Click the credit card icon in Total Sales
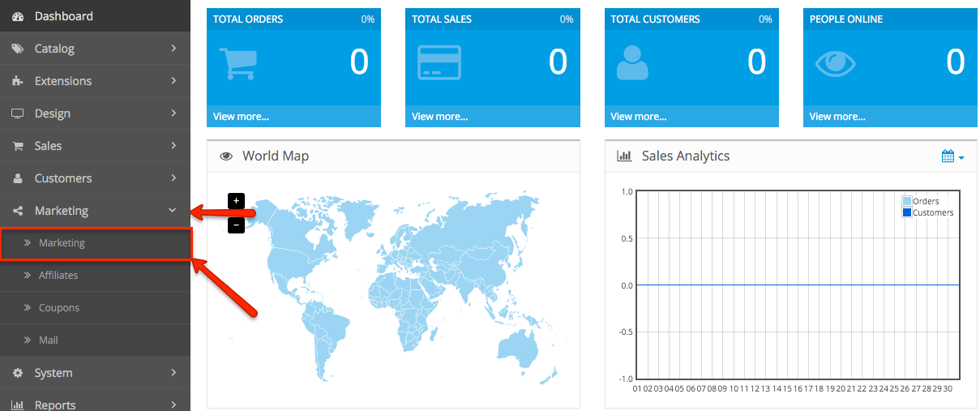Image resolution: width=980 pixels, height=411 pixels. pos(439,62)
